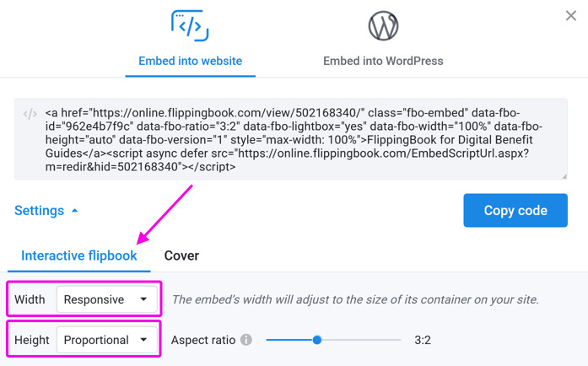Close the embed dialog with the X
The height and width of the screenshot is (366, 588).
[571, 16]
